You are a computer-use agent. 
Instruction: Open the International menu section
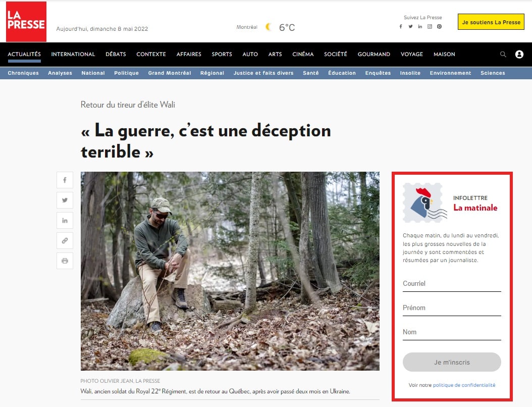click(73, 55)
